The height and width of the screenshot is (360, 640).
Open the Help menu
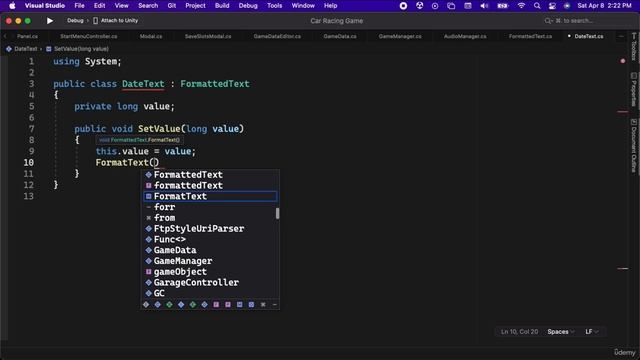click(x=331, y=6)
